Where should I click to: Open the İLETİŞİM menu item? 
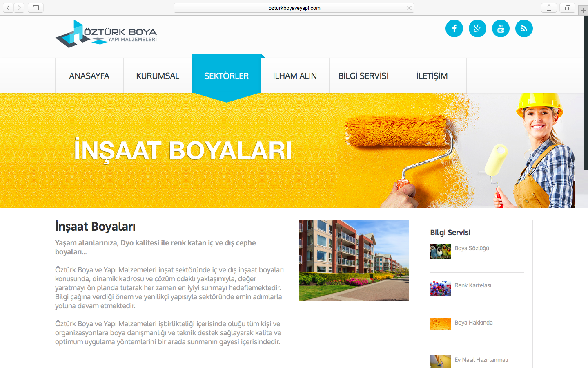coord(432,76)
